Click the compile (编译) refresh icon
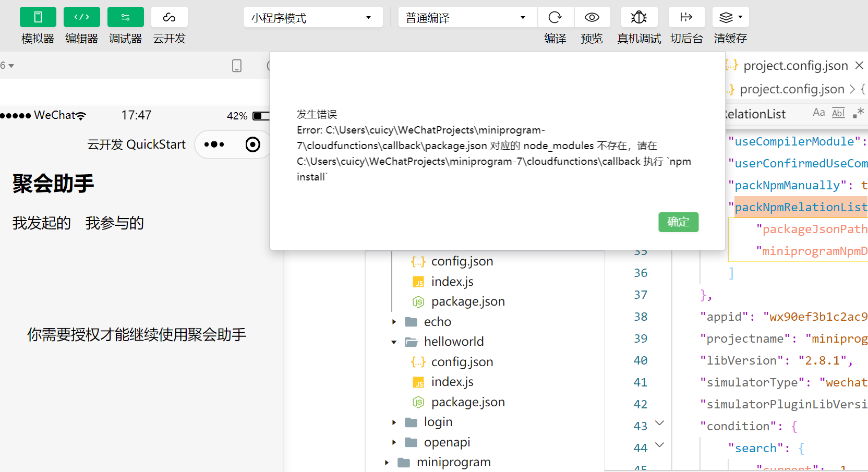 point(555,17)
